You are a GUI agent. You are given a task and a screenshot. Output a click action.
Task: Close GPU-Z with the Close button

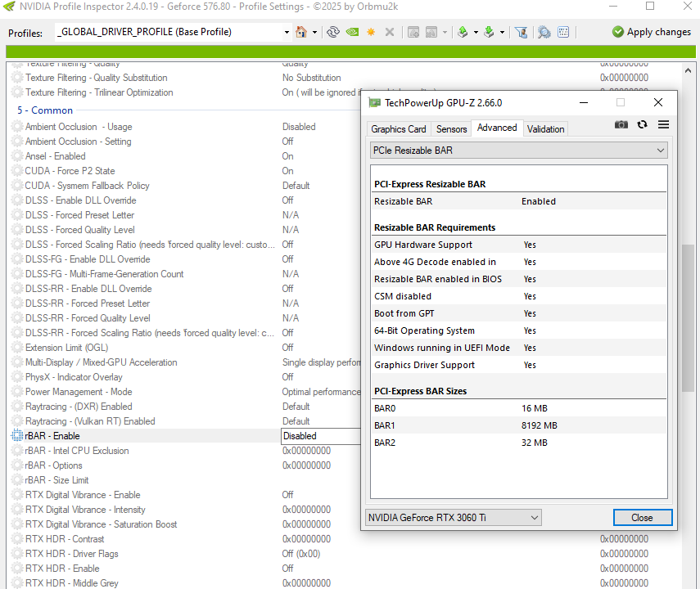(x=643, y=518)
